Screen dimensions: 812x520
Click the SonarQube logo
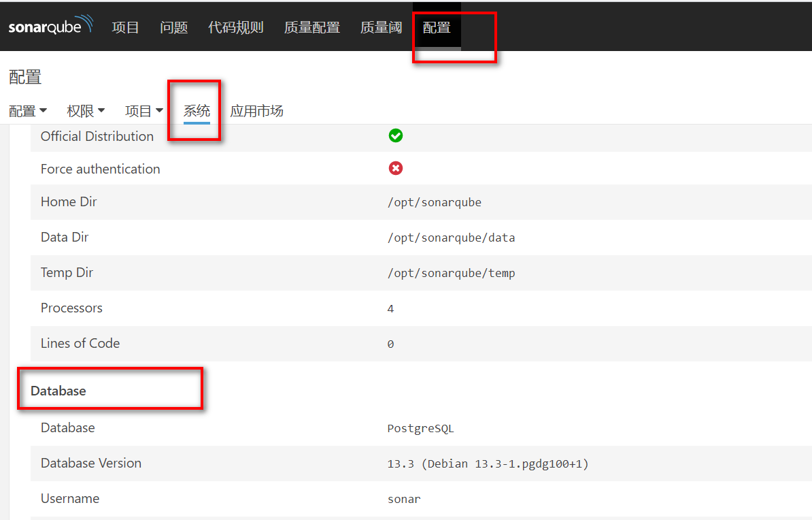(x=51, y=25)
